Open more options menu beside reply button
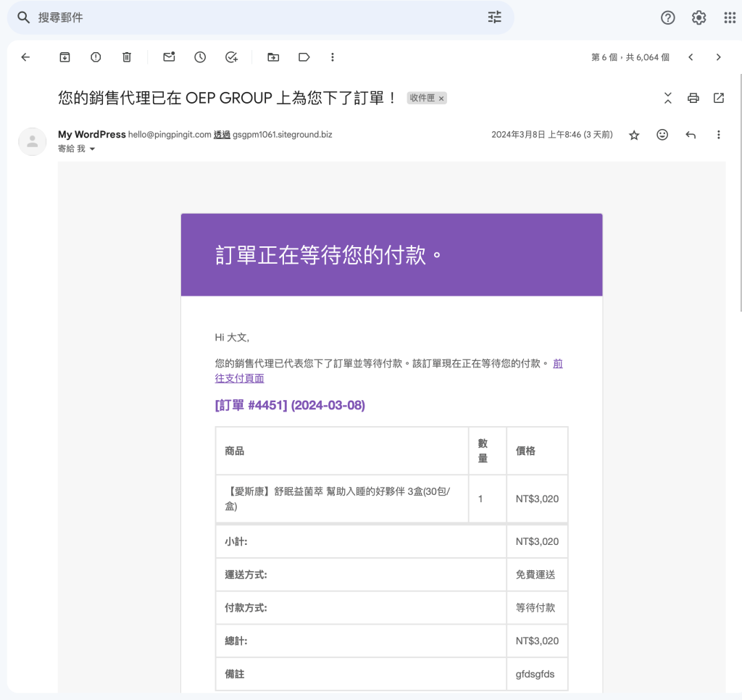The width and height of the screenshot is (742, 700). [x=719, y=135]
